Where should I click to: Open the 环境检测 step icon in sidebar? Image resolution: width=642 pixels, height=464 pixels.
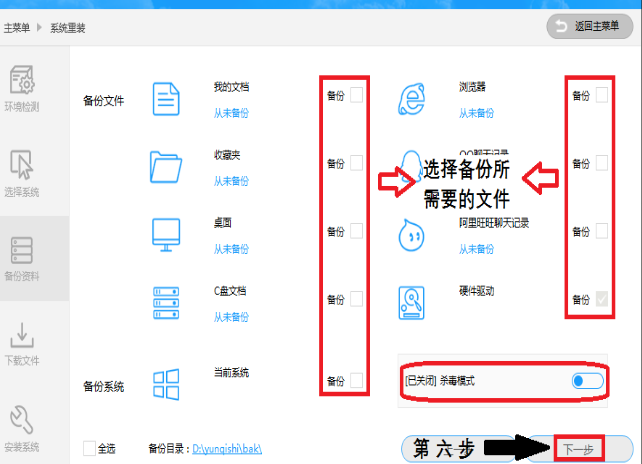(22, 79)
